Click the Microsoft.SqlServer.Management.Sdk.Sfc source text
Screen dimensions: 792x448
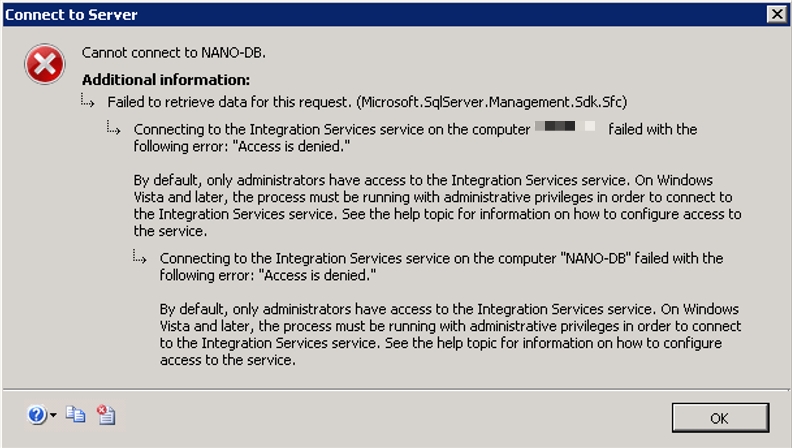[x=492, y=102]
